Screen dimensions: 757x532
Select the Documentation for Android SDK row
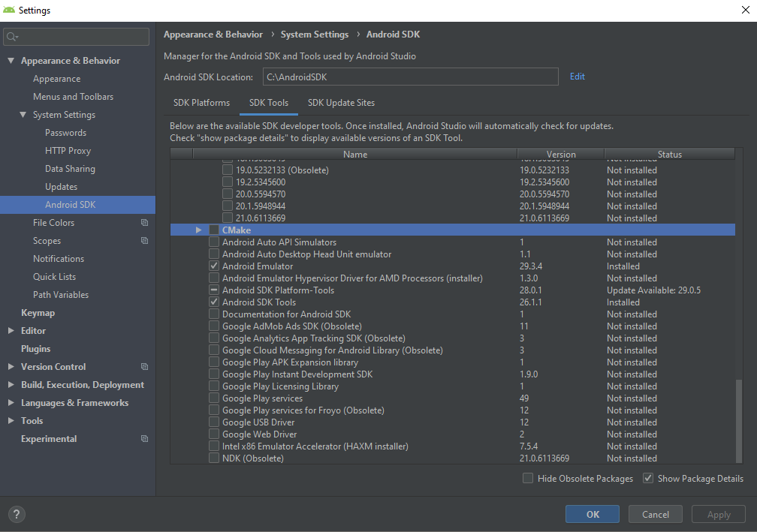(x=452, y=314)
